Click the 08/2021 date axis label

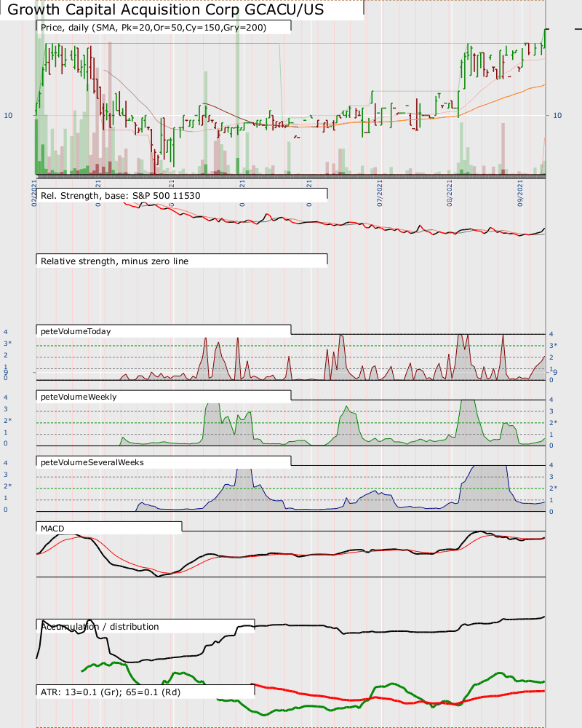(450, 194)
